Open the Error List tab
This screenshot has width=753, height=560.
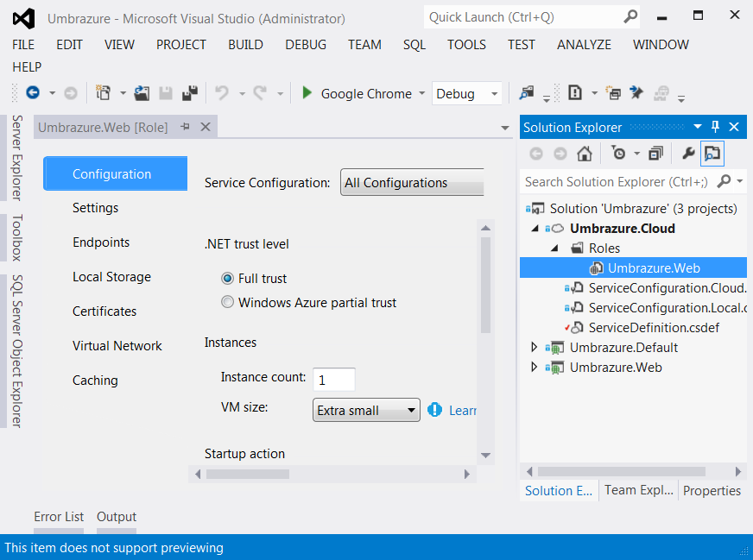point(59,517)
